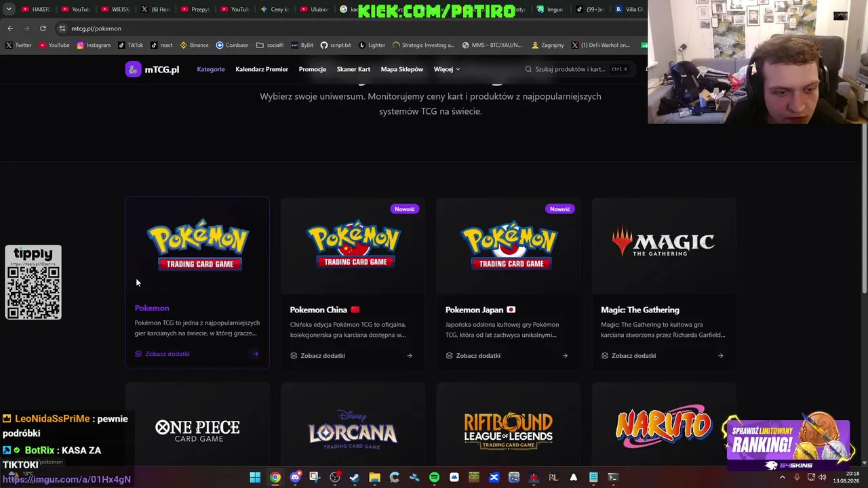Select the Pokemon Japan logo image
The width and height of the screenshot is (868, 488).
509,244
